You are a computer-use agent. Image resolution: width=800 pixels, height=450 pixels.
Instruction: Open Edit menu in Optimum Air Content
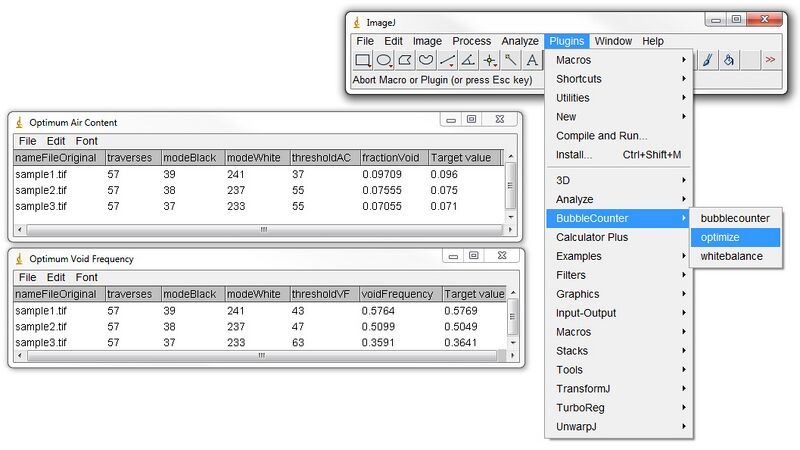point(56,141)
